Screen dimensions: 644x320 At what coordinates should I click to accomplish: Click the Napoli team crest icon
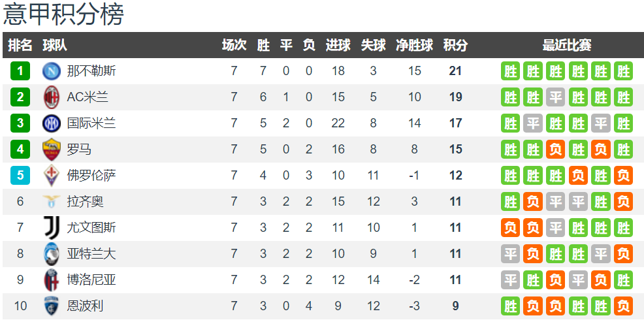click(52, 71)
